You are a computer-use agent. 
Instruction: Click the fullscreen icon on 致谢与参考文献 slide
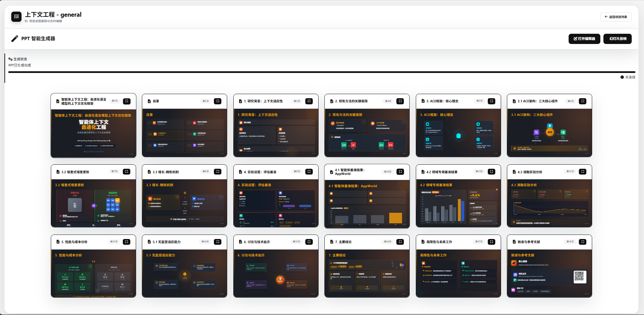click(x=583, y=242)
